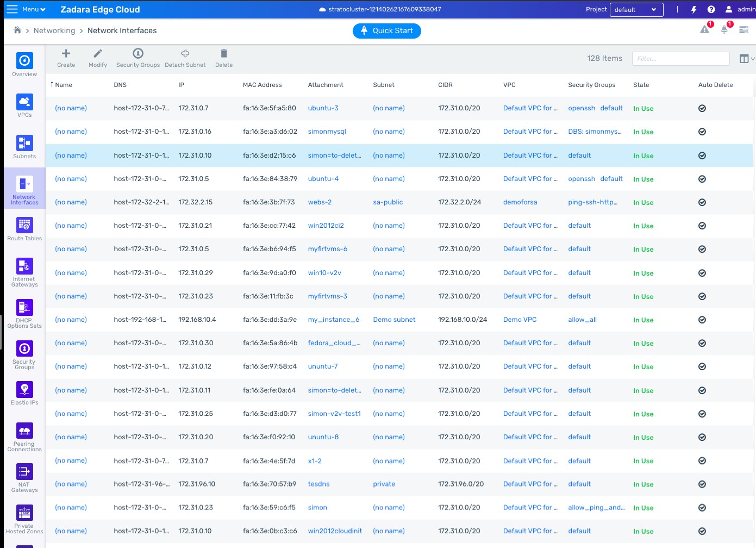
Task: Open the sa-public subnet link
Action: point(388,202)
